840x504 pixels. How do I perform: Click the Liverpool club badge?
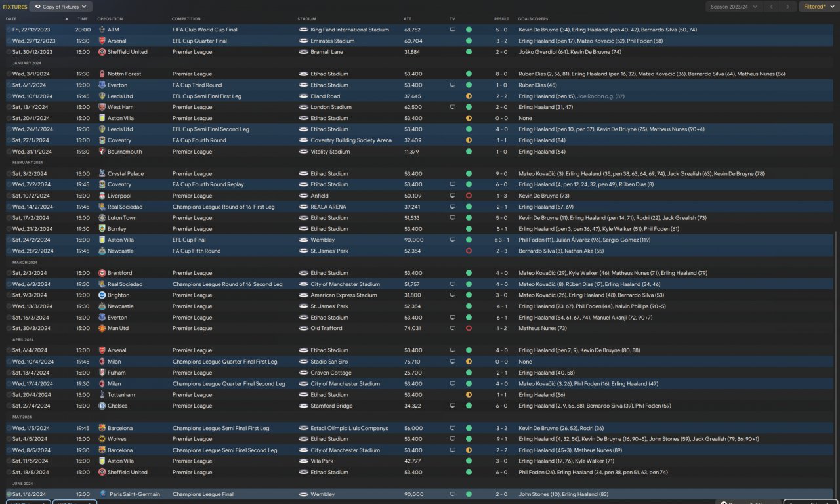click(102, 196)
